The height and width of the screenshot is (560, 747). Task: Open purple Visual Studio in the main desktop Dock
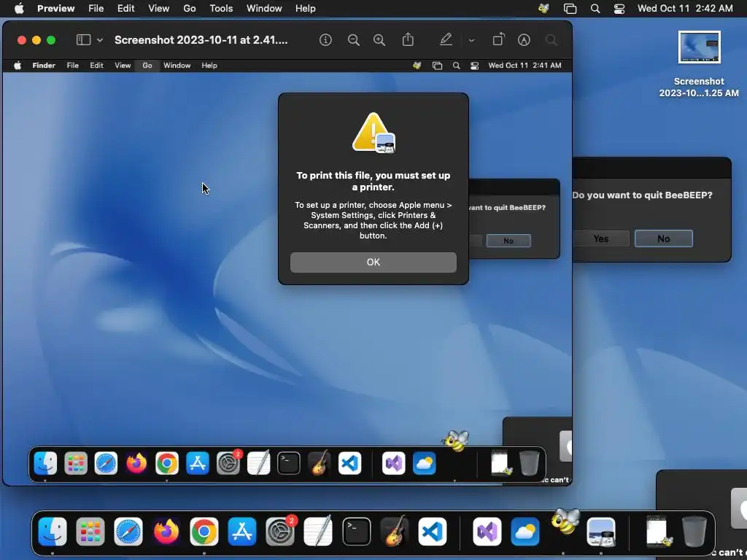pyautogui.click(x=487, y=532)
